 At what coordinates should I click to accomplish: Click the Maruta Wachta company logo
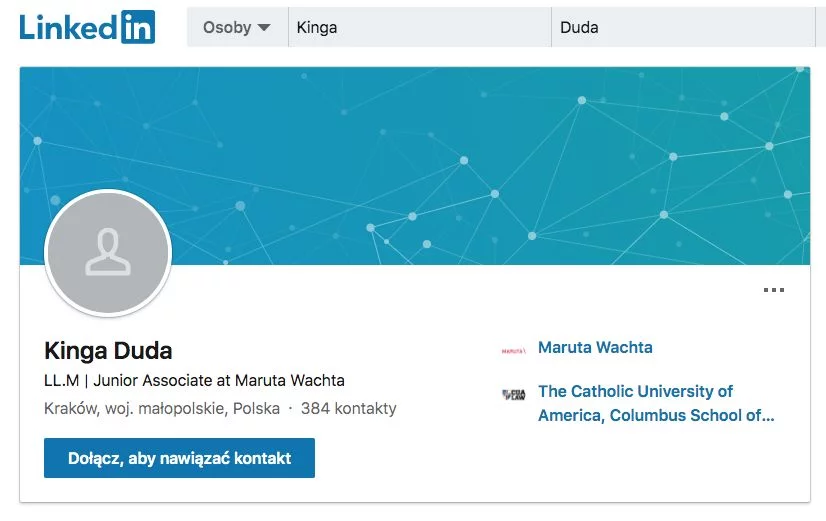pyautogui.click(x=513, y=350)
